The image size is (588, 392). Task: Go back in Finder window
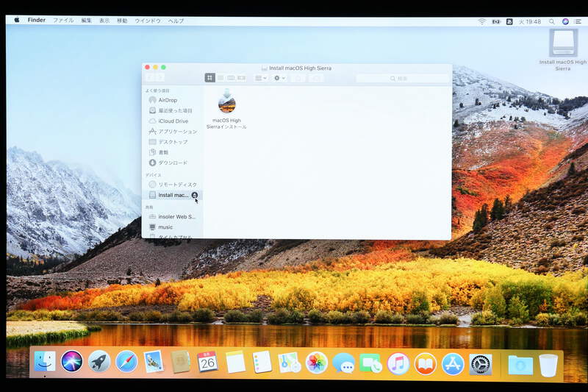(151, 78)
